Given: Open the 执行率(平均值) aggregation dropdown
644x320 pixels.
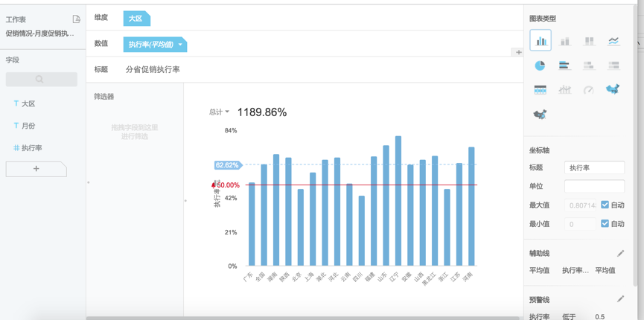Looking at the screenshot, I should [180, 45].
